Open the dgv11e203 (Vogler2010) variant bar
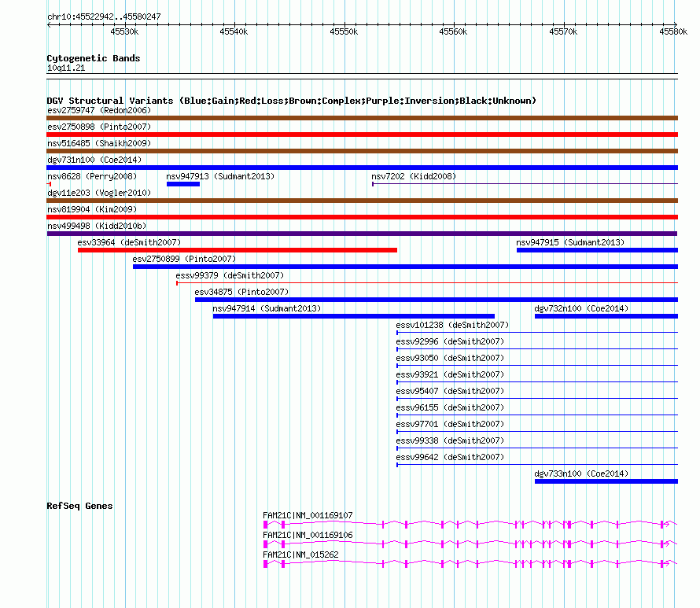 click(362, 201)
